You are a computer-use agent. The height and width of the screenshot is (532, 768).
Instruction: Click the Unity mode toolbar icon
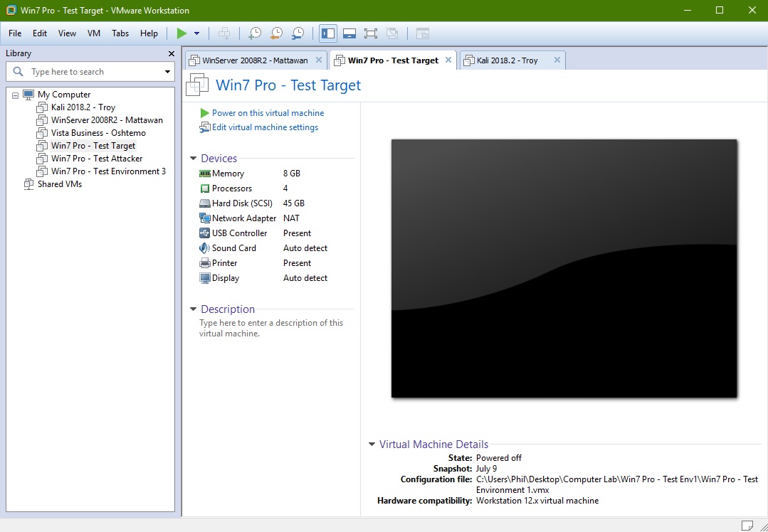(x=392, y=33)
